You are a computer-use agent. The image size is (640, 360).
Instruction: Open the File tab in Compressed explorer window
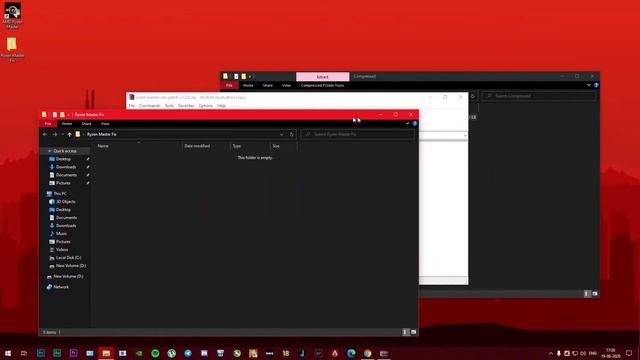[x=229, y=86]
